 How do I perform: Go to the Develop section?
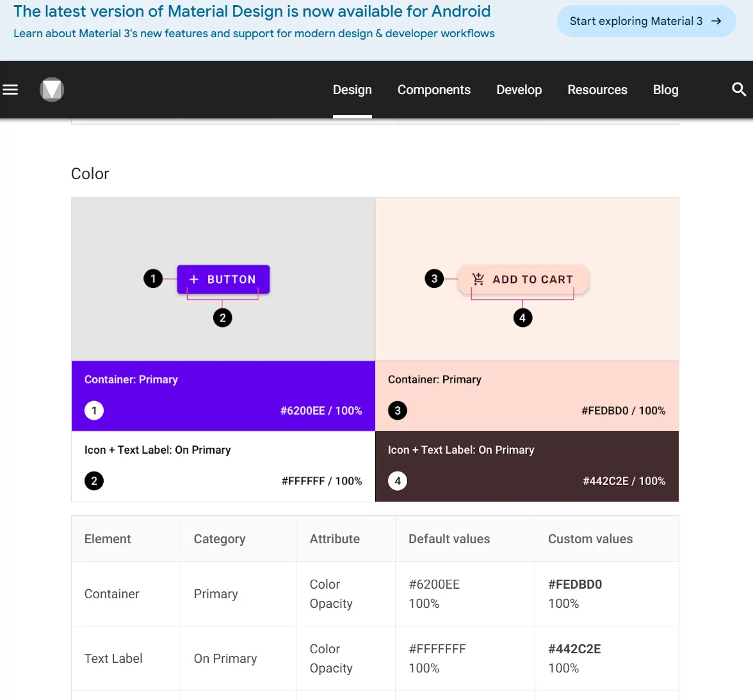519,90
